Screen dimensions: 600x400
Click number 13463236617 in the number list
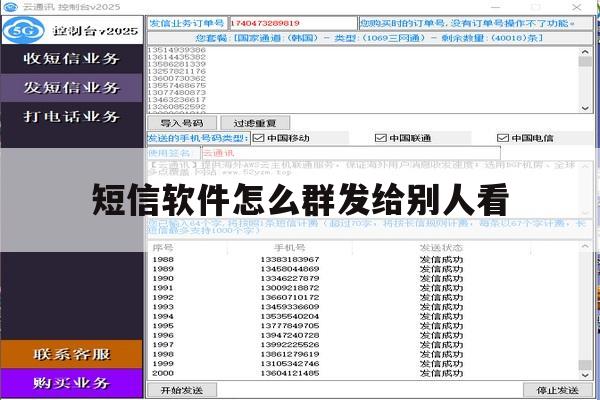[177, 100]
